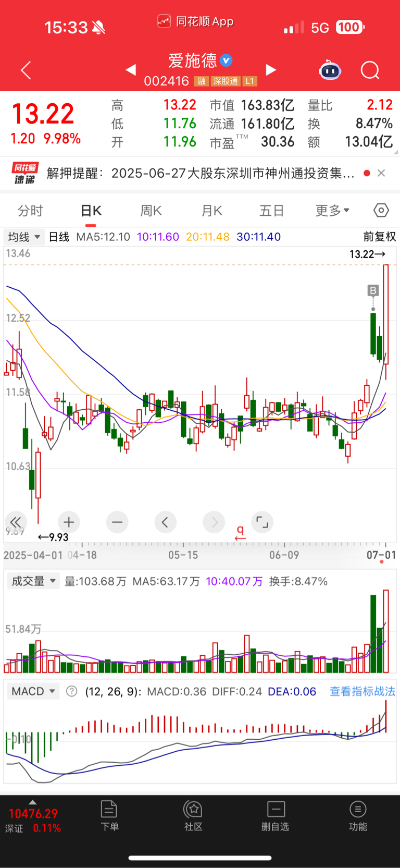Open 均线 indicator dropdown
Viewport: 400px width, 868px height.
(x=24, y=237)
